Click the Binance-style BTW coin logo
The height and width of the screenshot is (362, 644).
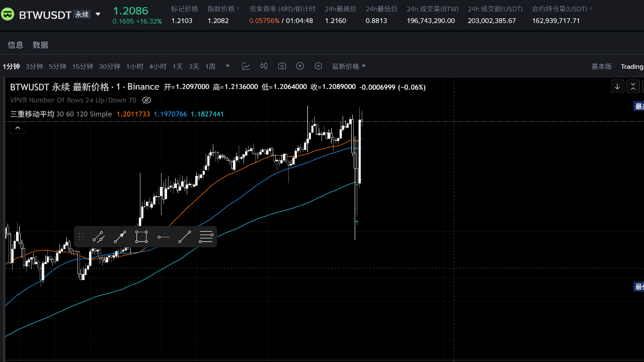click(8, 15)
